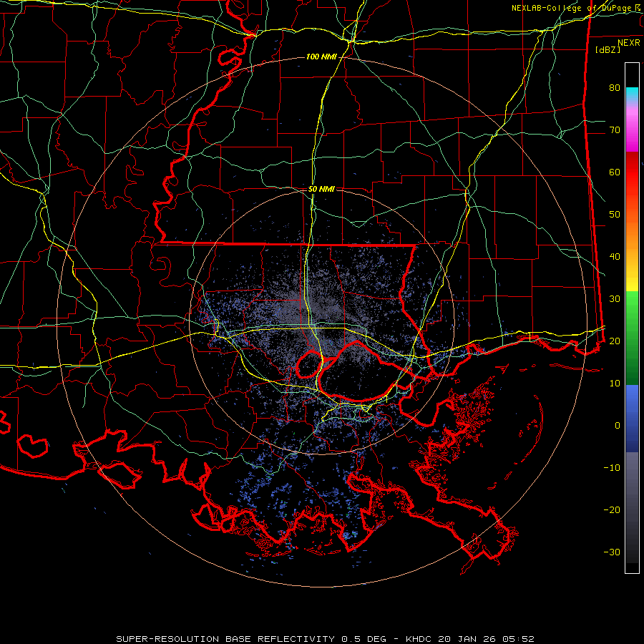Click the 70 value on the dBZ scale
The image size is (644, 644).
coord(615,130)
